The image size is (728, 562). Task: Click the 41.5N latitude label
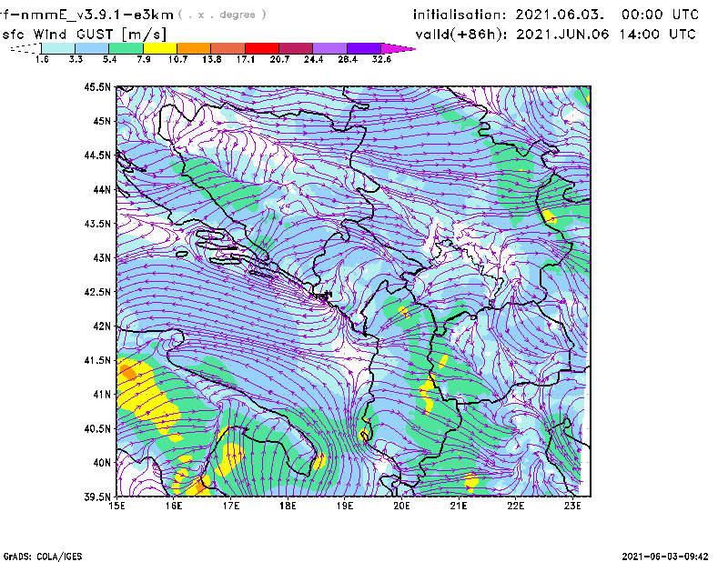[97, 360]
